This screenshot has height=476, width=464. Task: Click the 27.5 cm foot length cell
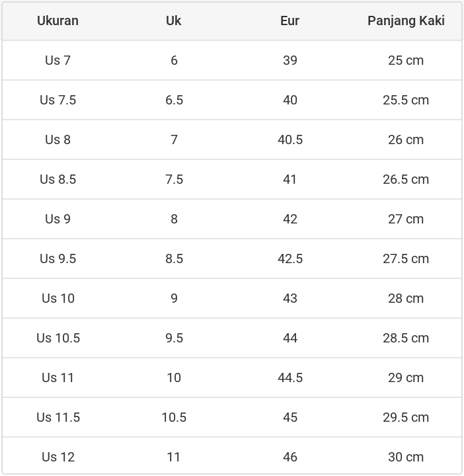click(406, 258)
